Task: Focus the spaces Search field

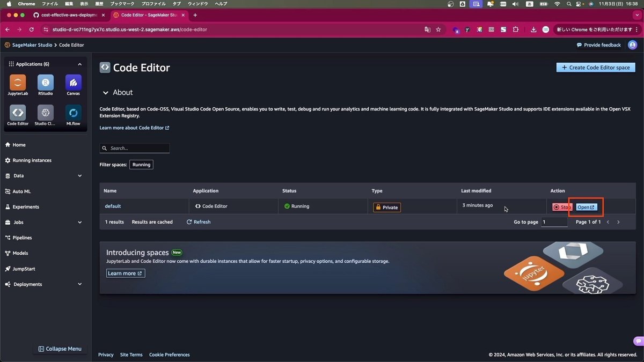Action: pyautogui.click(x=135, y=148)
